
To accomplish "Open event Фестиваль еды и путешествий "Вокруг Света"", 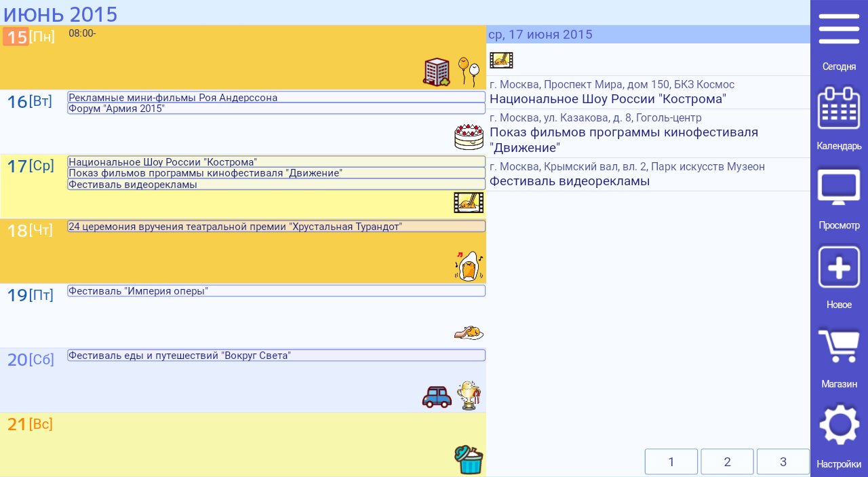I will coord(277,355).
